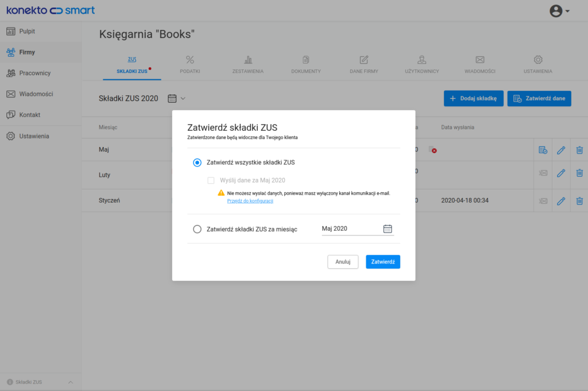Image resolution: width=588 pixels, height=391 pixels.
Task: Click the trash icon in the Luty row
Action: pyautogui.click(x=579, y=173)
